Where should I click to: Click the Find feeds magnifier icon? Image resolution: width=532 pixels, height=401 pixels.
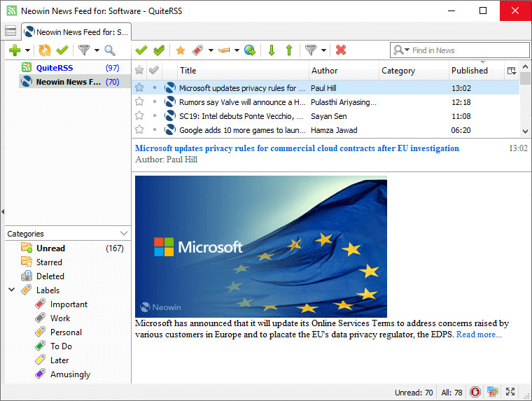point(110,50)
